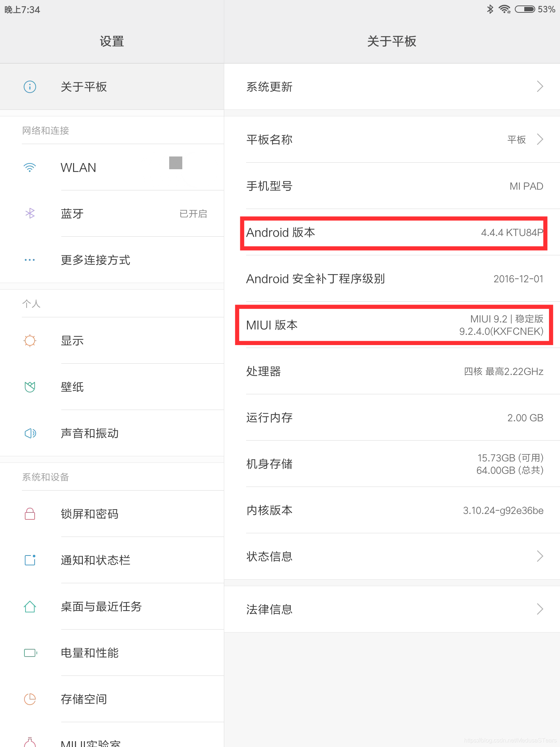Open 通知和状态栏 settings entry
Screen dimensions: 560x747
(112, 560)
